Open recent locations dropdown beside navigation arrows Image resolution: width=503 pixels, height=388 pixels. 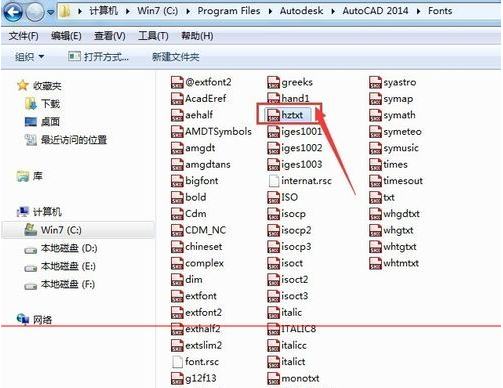tap(51, 13)
